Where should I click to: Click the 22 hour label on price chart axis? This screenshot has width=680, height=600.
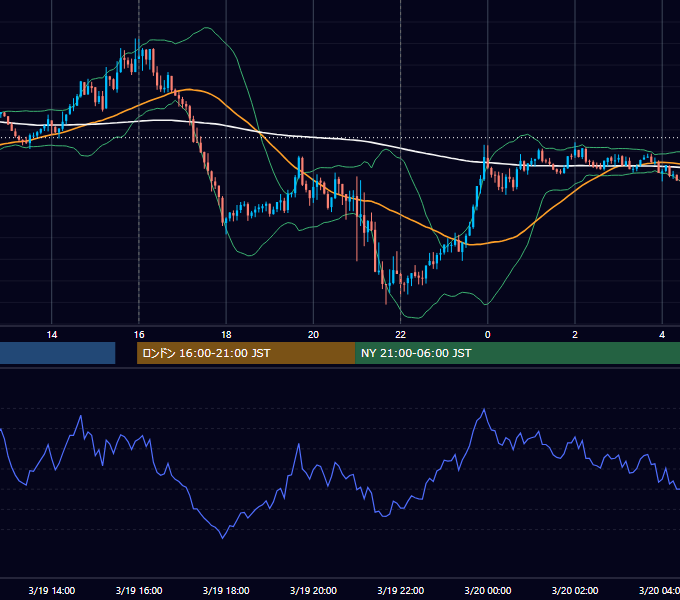(x=400, y=335)
